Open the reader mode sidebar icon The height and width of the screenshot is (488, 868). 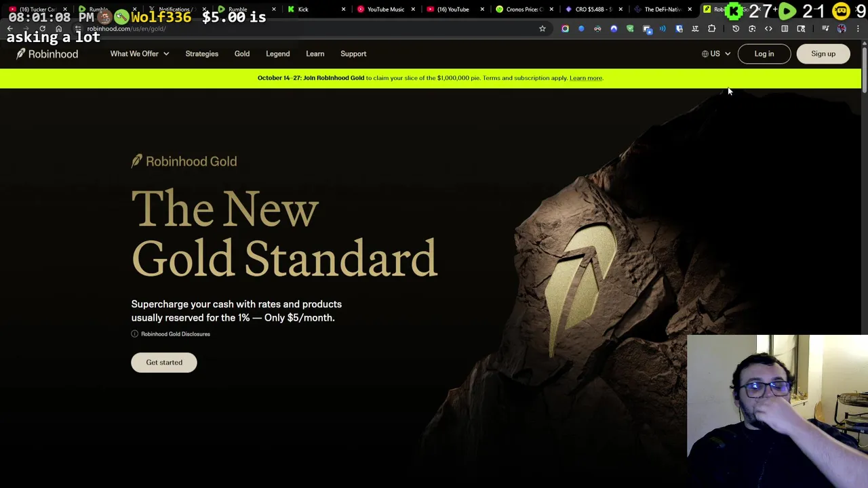pyautogui.click(x=785, y=28)
